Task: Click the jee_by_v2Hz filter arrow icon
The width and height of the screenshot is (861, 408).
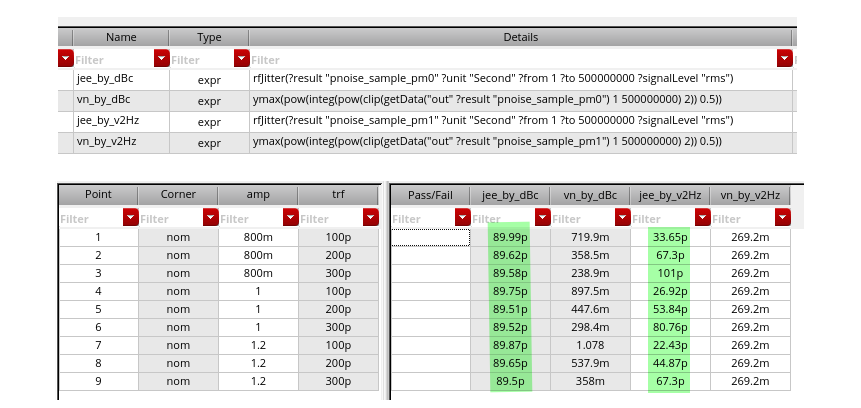Action: [x=702, y=217]
